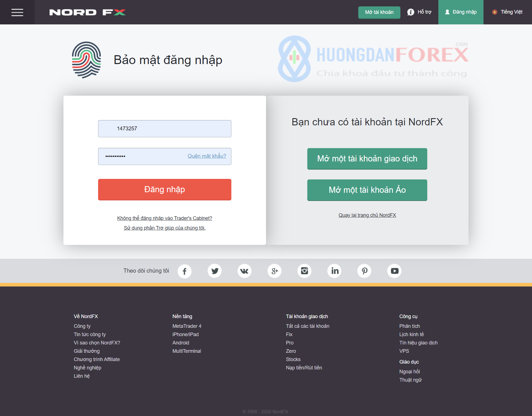
Task: Click the red Đăng nhập button
Action: click(x=165, y=189)
